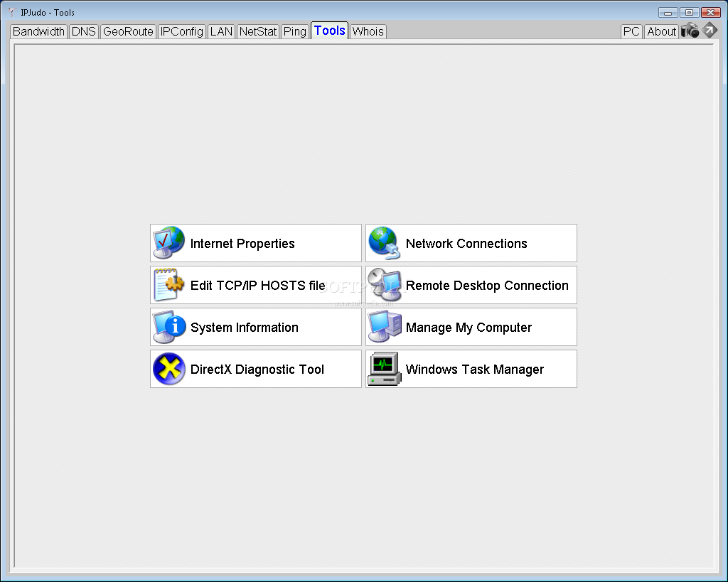Click the PC tab
Viewport: 728px width, 582px height.
[x=631, y=31]
